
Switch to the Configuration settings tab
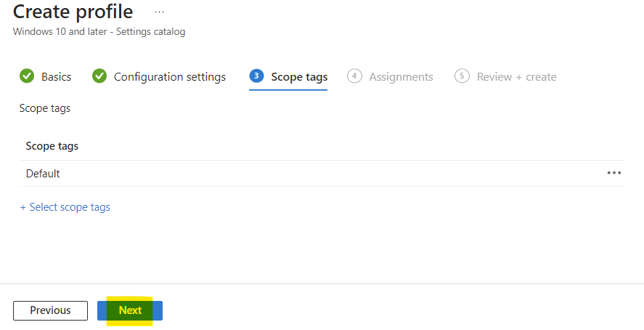(x=170, y=77)
